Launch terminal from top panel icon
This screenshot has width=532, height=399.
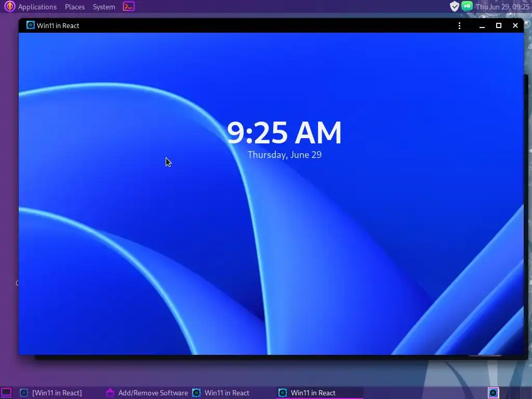tap(129, 6)
